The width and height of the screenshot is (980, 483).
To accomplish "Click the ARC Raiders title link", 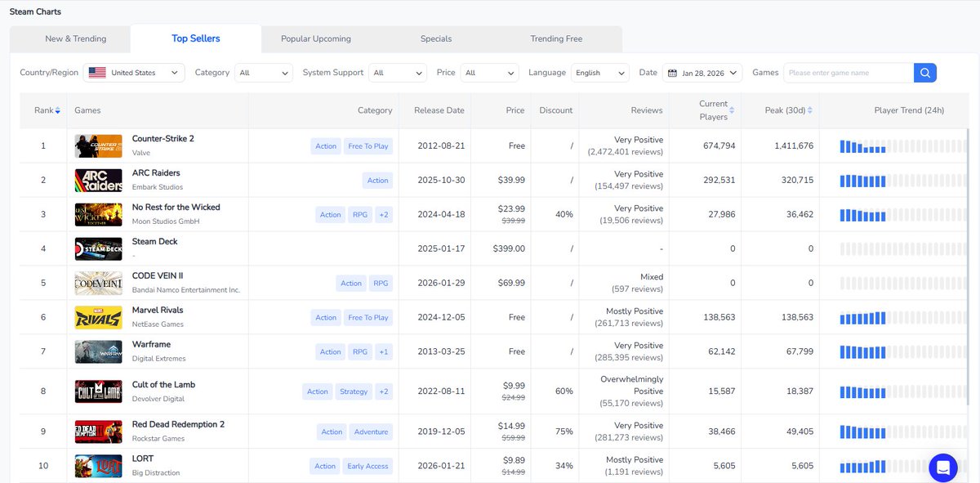I will pos(156,173).
